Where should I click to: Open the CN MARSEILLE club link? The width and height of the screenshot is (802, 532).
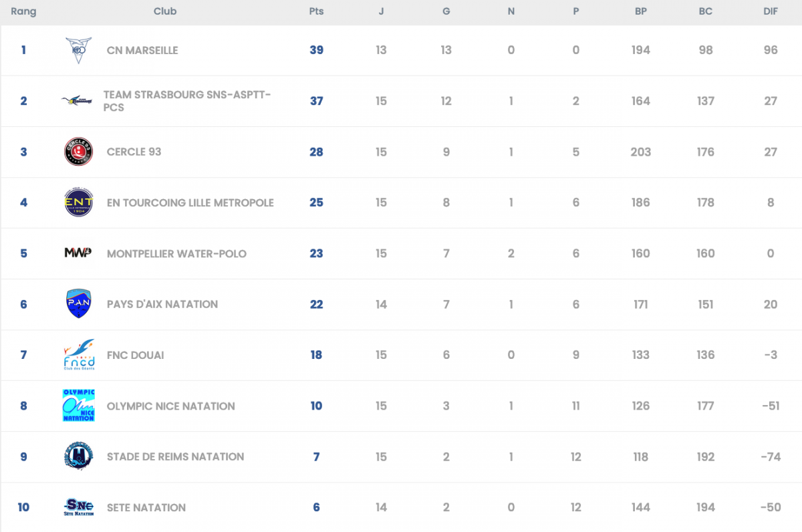(142, 50)
